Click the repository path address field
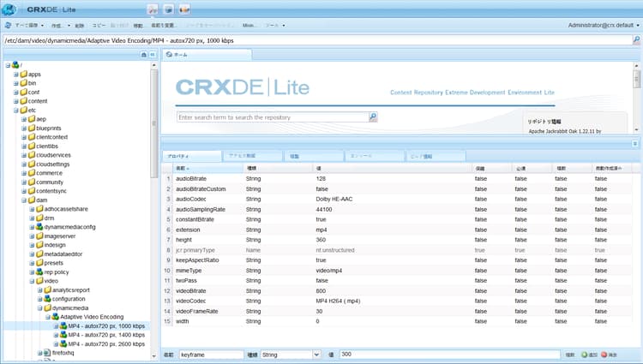643x364 pixels. pos(317,40)
